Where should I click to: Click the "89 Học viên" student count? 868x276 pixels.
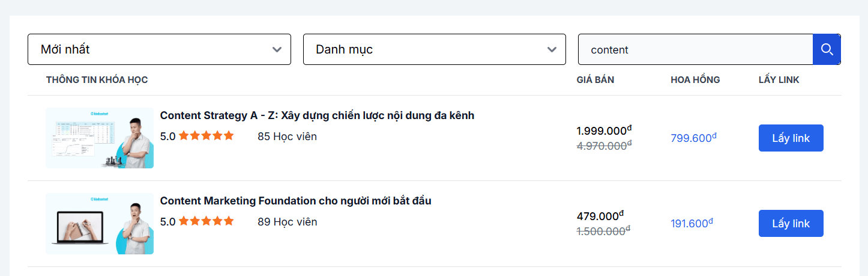287,222
